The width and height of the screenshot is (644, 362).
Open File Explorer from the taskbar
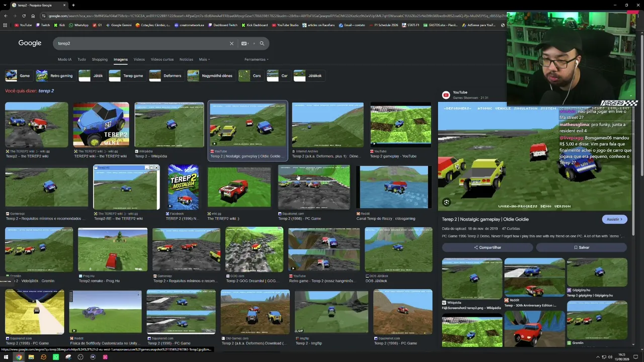pyautogui.click(x=31, y=357)
